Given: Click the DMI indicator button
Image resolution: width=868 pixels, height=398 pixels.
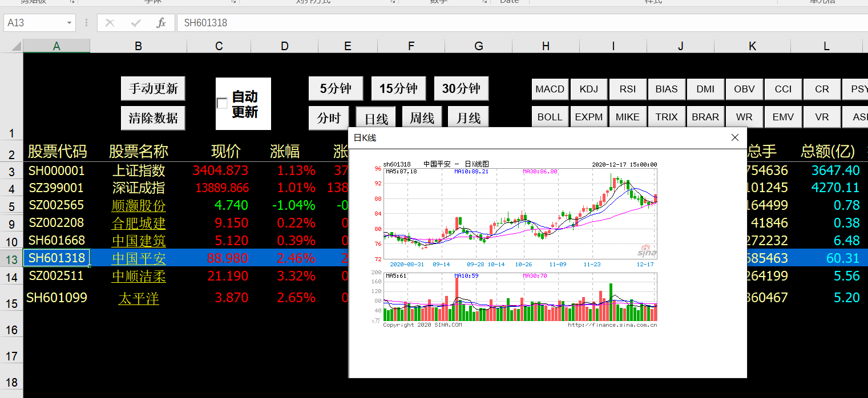Looking at the screenshot, I should (705, 89).
